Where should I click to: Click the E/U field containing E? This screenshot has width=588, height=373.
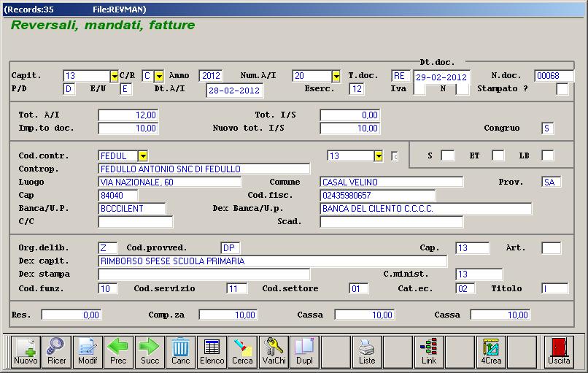(126, 89)
